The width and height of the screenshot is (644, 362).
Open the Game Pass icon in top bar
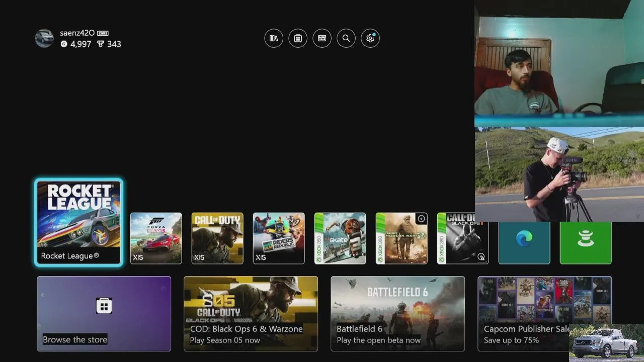click(322, 38)
